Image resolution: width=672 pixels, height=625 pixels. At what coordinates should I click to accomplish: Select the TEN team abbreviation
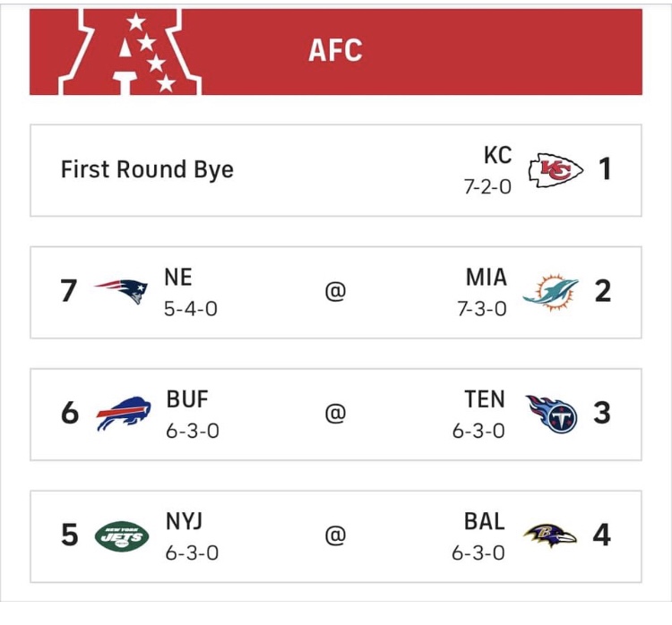[x=485, y=399]
